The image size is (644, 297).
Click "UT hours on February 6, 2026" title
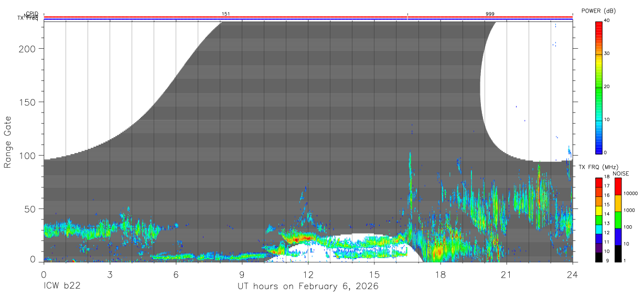(x=308, y=287)
